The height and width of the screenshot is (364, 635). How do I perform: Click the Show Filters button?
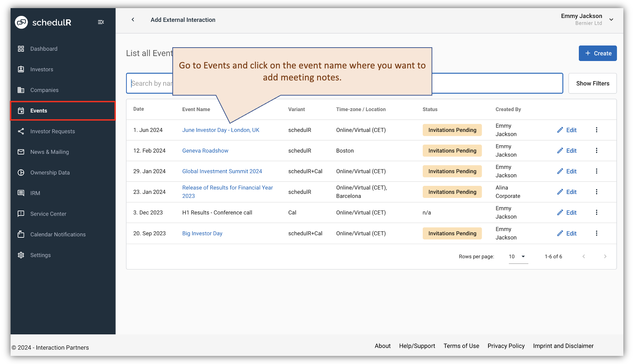pos(592,83)
